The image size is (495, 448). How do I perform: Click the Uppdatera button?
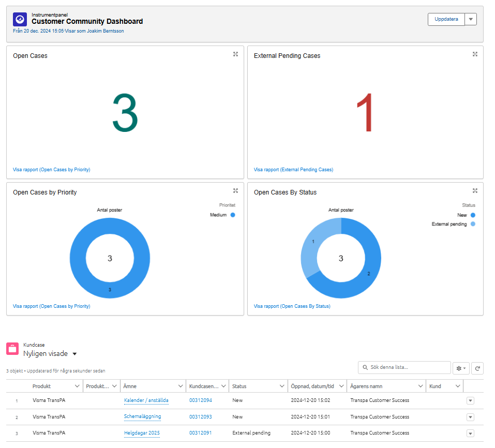click(446, 19)
